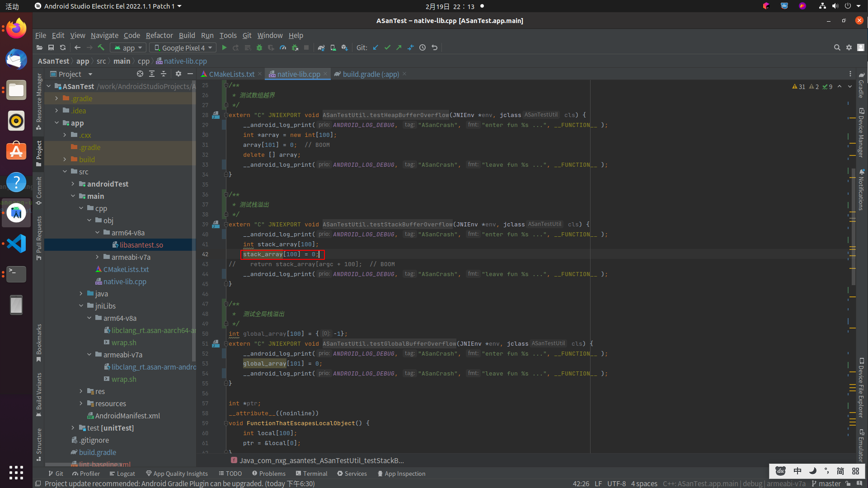Switch to the CMakeLists.txt editor tab
The height and width of the screenshot is (488, 868).
(231, 74)
